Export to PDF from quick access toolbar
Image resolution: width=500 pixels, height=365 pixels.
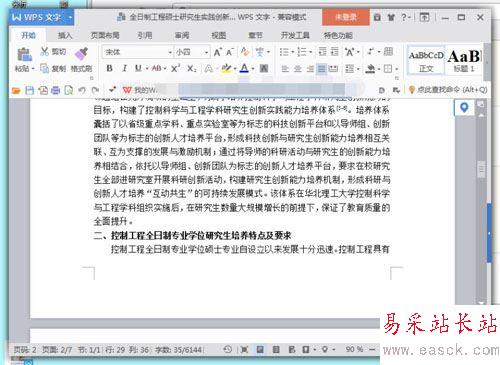pos(43,90)
